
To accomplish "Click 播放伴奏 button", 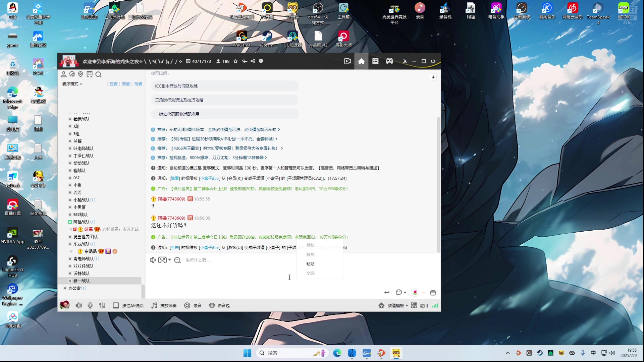I will pos(164,306).
